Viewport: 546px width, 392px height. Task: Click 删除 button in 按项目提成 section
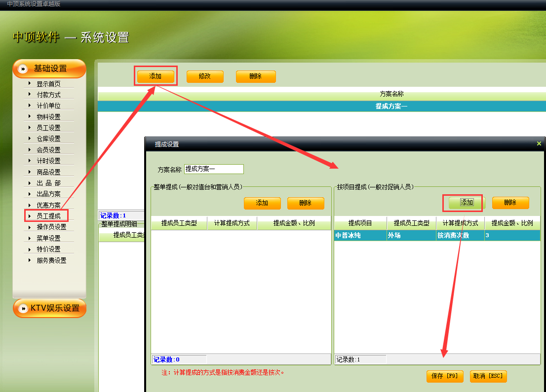coord(510,203)
